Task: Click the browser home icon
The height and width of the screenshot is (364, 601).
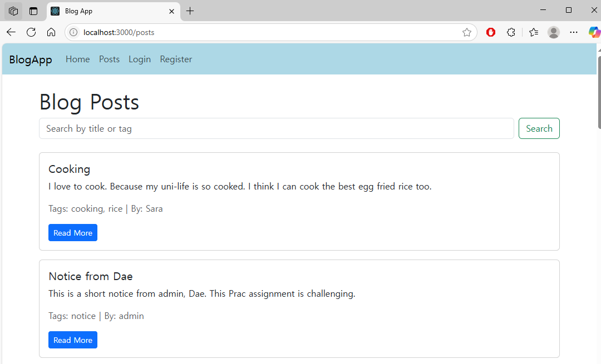Action: (51, 32)
